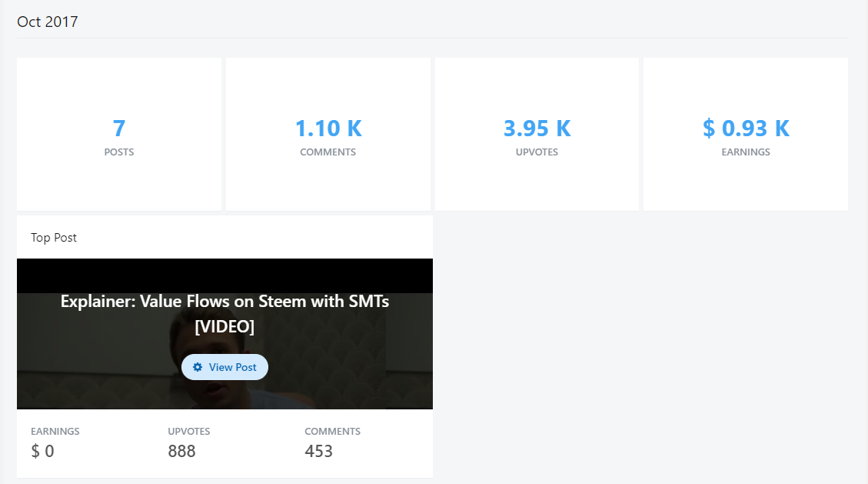Click the UPVOTES label above 888
The height and width of the screenshot is (484, 868).
(x=189, y=432)
